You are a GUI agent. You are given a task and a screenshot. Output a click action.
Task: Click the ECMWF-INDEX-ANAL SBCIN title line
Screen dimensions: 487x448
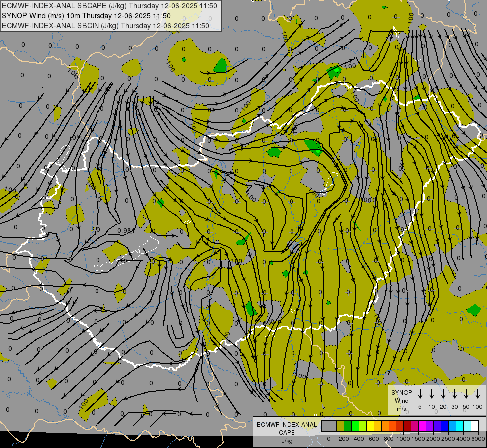click(105, 26)
